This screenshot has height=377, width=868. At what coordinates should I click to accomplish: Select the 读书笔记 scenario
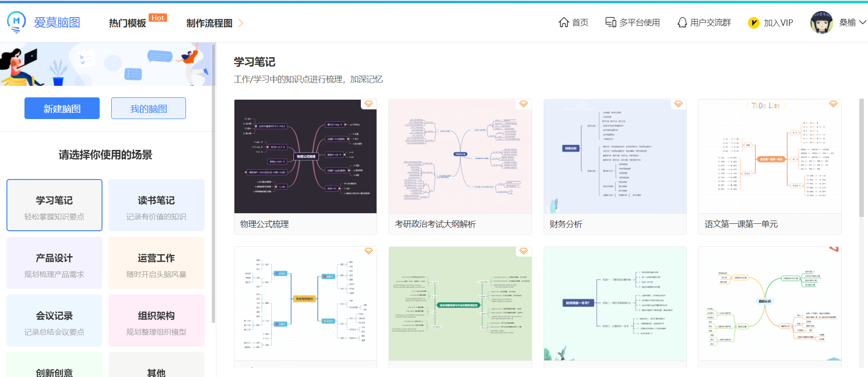tap(156, 205)
